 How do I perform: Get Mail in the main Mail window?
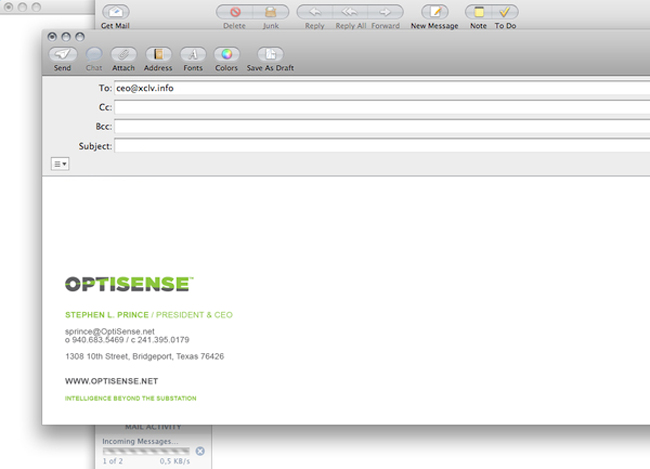coord(116,12)
